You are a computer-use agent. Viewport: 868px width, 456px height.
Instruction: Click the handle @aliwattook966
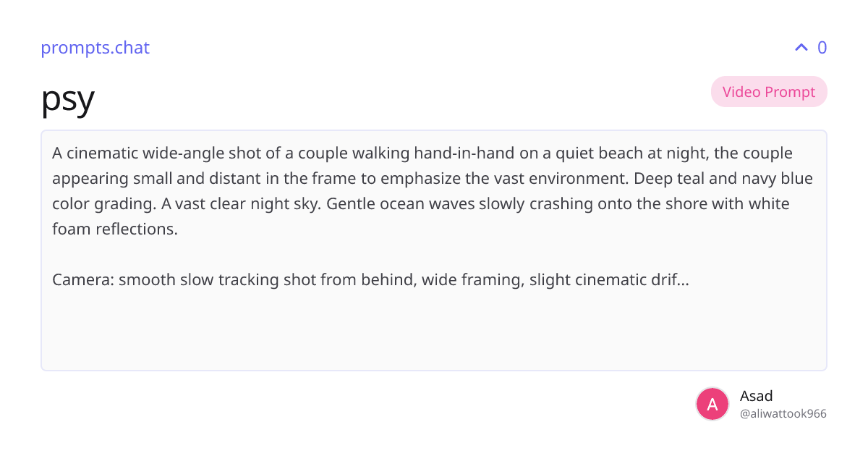(783, 414)
